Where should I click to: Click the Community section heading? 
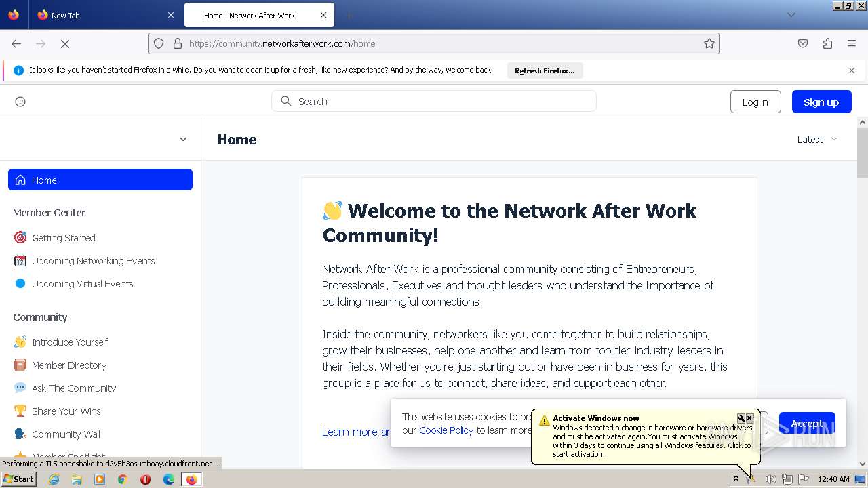pos(40,317)
